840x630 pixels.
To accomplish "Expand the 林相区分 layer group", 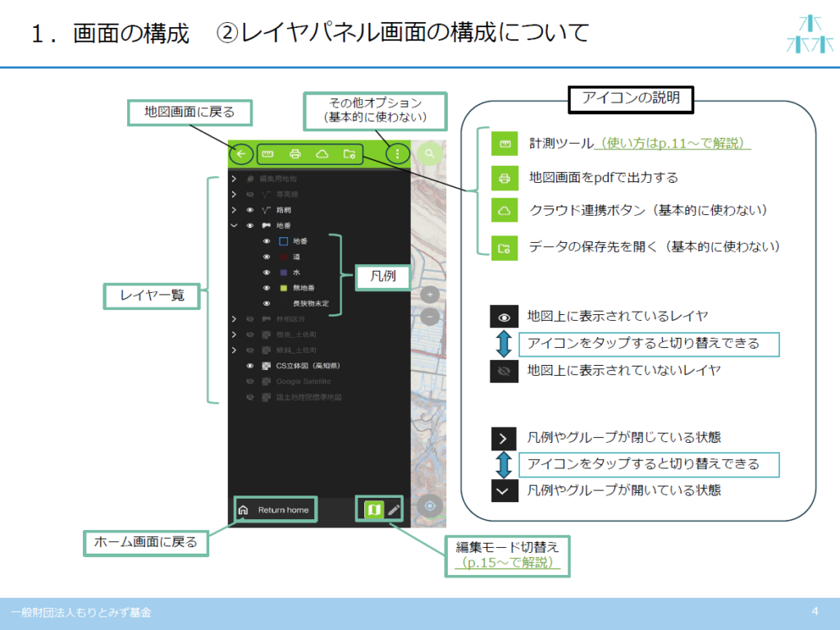I will tap(234, 318).
